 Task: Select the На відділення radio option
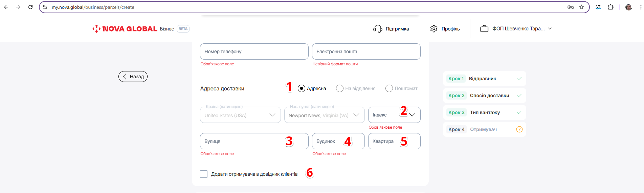[340, 88]
